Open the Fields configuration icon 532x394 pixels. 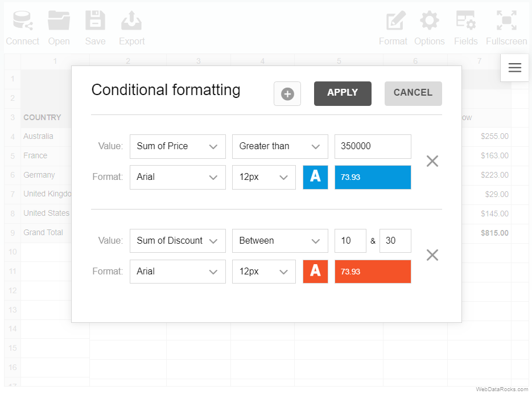click(x=465, y=24)
